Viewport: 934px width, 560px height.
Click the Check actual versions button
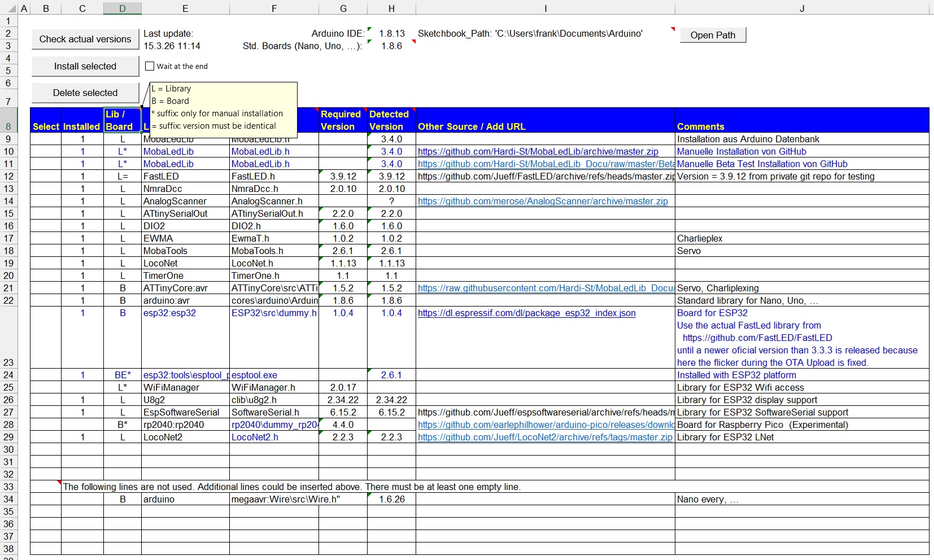(85, 39)
